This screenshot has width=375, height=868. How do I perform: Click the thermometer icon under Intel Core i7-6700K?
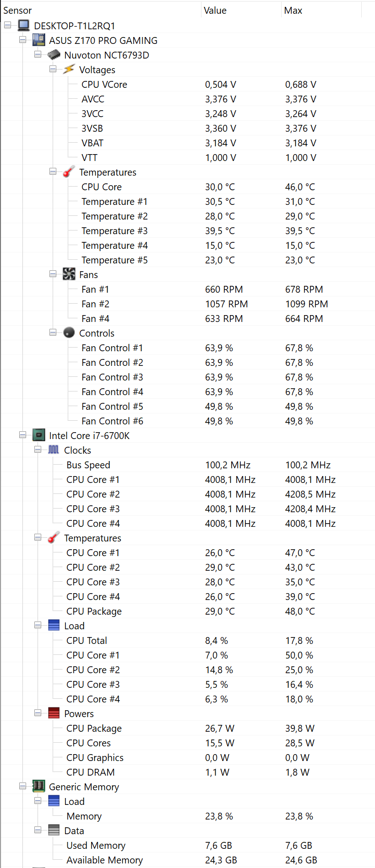click(x=54, y=538)
